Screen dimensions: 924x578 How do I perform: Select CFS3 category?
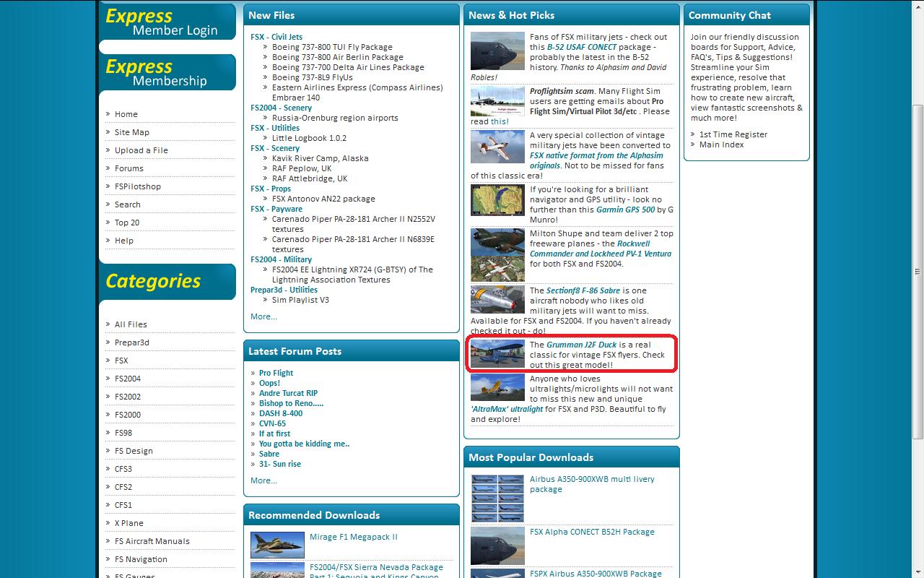[x=123, y=469]
